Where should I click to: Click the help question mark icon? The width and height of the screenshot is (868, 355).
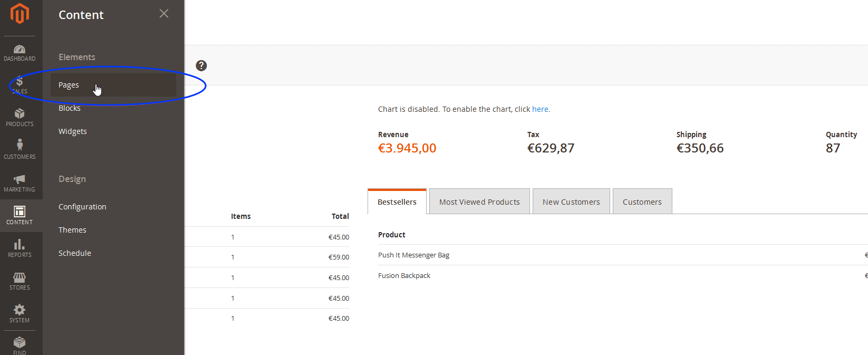coord(201,65)
